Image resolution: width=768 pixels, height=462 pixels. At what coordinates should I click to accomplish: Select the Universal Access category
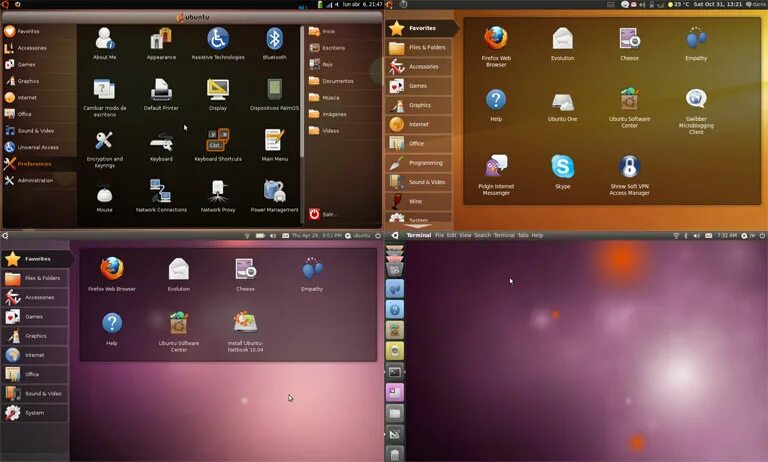(x=39, y=147)
